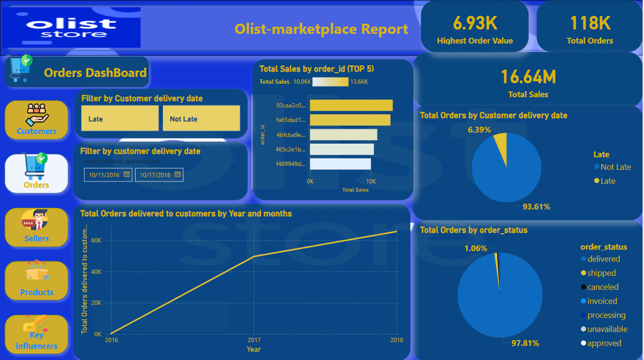Open the Key influencers page
Viewport: 644px width, 360px height.
(x=36, y=334)
